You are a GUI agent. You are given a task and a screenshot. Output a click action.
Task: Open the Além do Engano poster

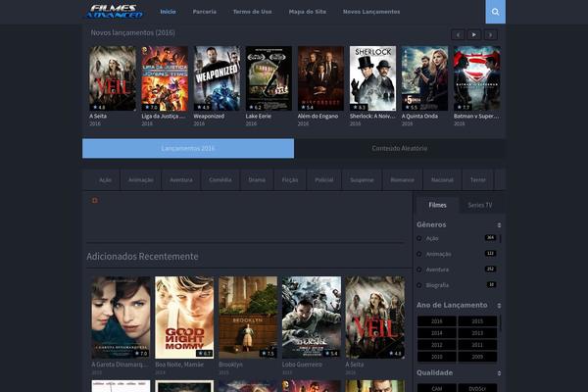(x=321, y=78)
